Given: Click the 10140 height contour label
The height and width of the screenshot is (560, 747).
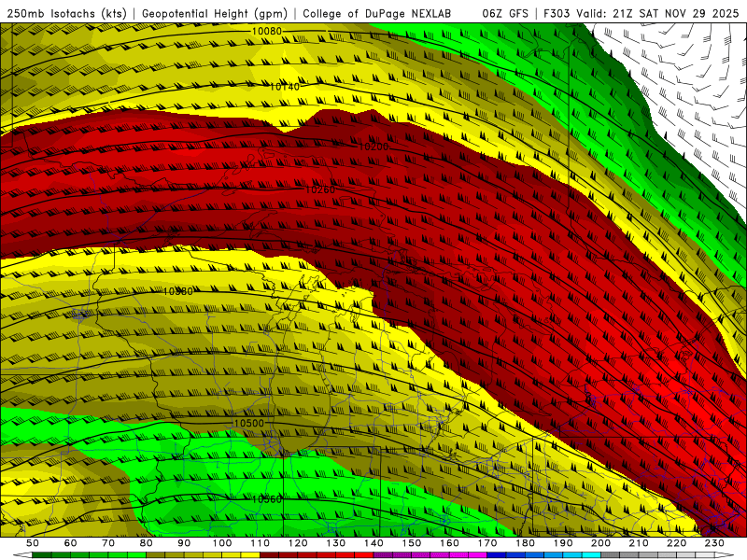Looking at the screenshot, I should point(285,87).
